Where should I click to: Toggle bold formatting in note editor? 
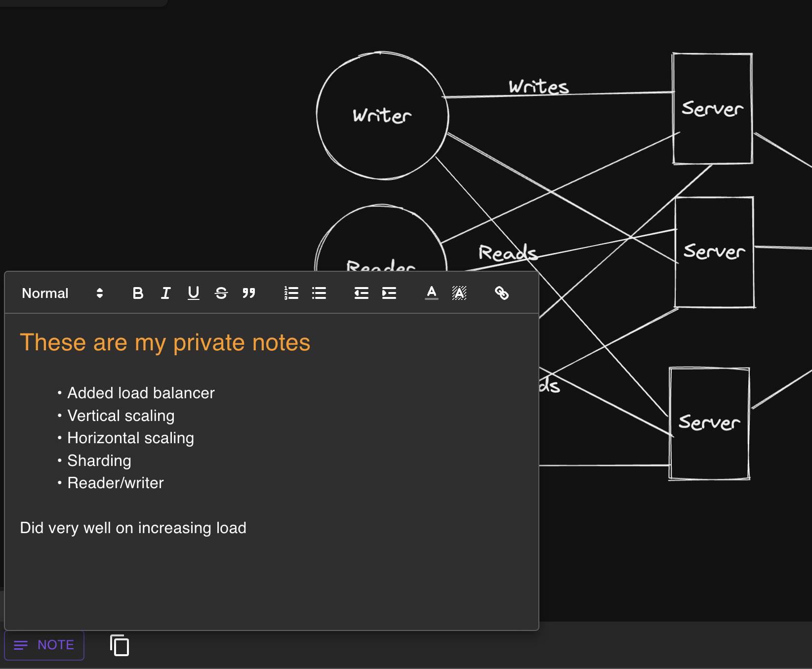click(138, 293)
